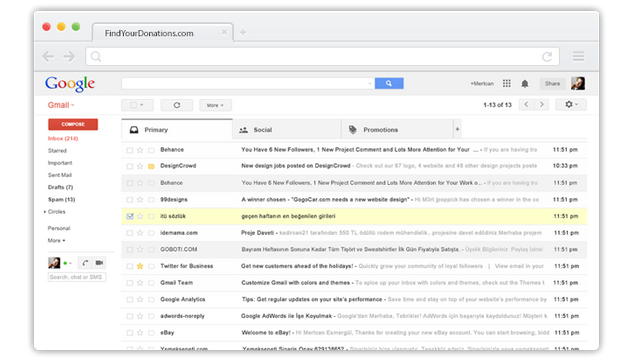
Task: Switch to the Primary tab
Action: 177,129
